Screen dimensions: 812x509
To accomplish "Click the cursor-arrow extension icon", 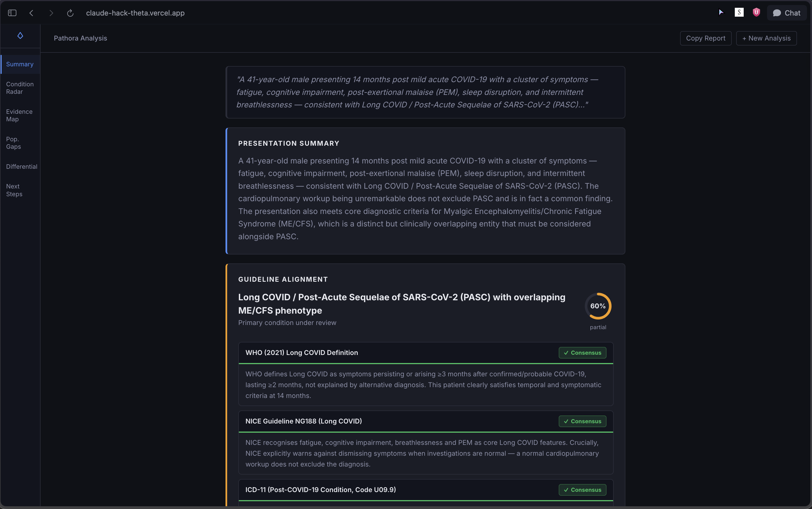I will click(x=721, y=12).
